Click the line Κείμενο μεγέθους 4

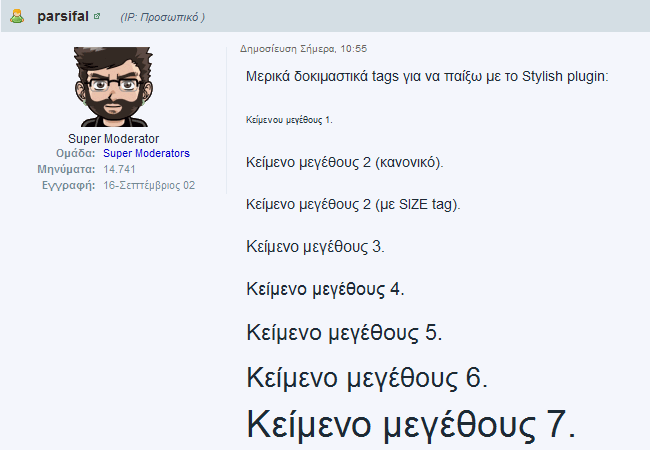pyautogui.click(x=325, y=289)
